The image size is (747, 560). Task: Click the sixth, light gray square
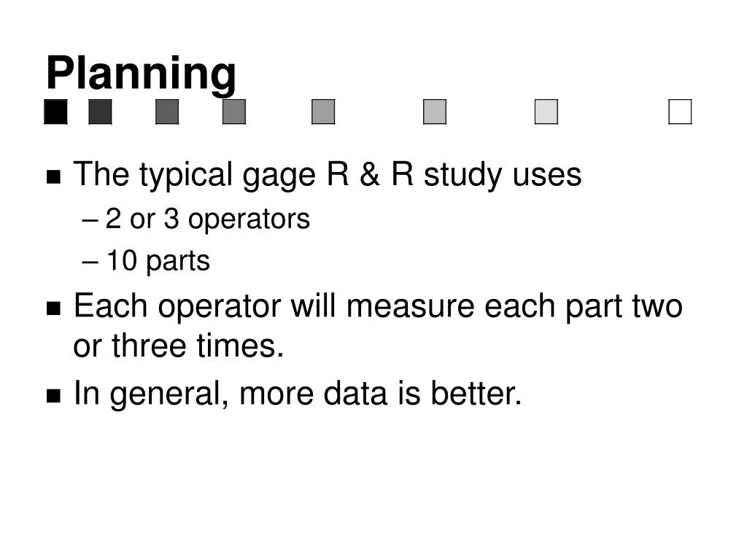pyautogui.click(x=435, y=112)
